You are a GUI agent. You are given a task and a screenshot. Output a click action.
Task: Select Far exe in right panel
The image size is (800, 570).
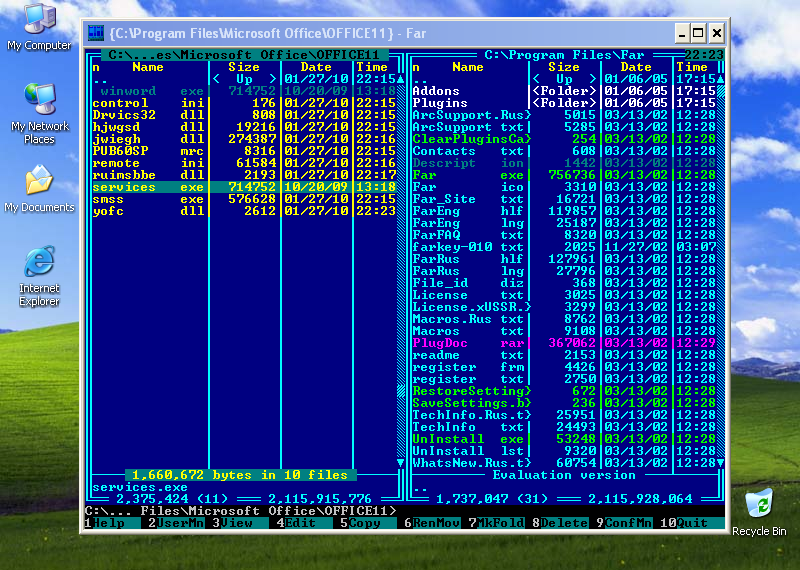coord(564,175)
